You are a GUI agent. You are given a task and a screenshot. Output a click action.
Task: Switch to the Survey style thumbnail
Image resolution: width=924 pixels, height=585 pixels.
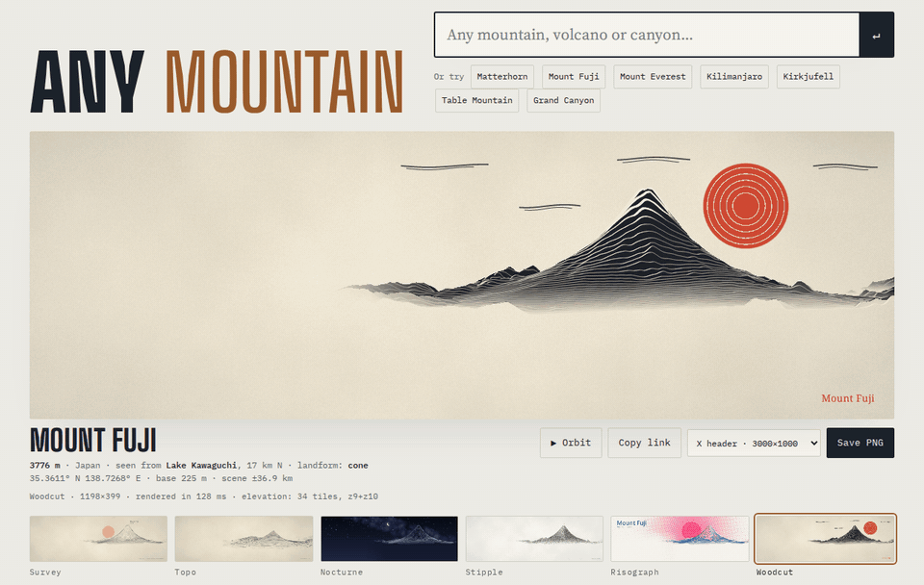coord(98,539)
